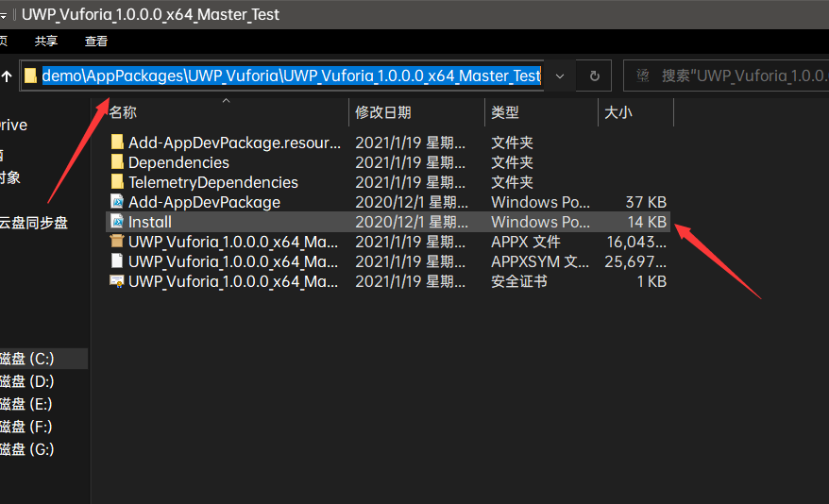The width and height of the screenshot is (829, 504).
Task: Click the 安全证书 type cell
Action: [x=519, y=281]
